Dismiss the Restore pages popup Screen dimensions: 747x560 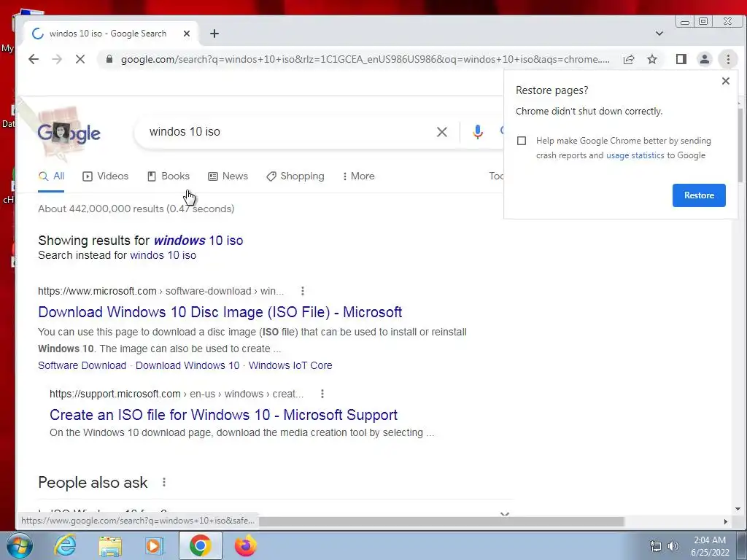click(x=726, y=81)
